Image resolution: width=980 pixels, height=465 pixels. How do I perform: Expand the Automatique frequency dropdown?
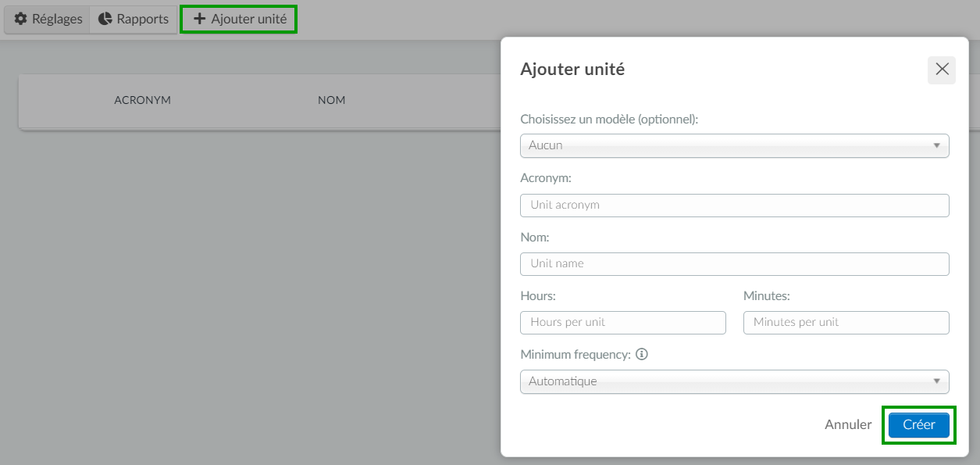click(734, 381)
